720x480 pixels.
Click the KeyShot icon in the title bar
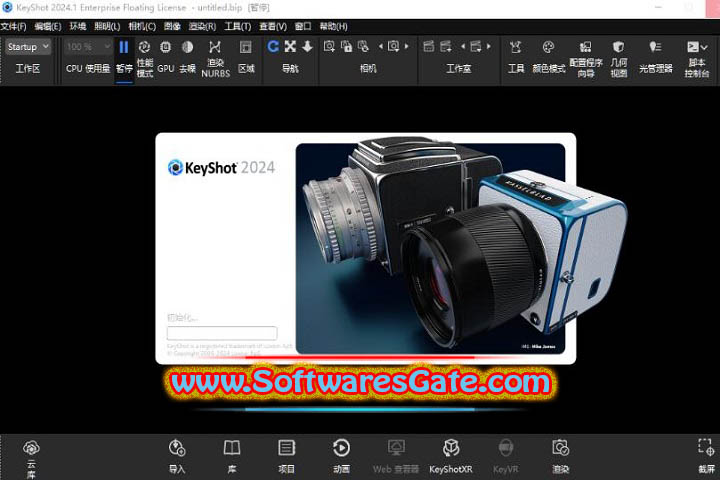click(x=7, y=7)
